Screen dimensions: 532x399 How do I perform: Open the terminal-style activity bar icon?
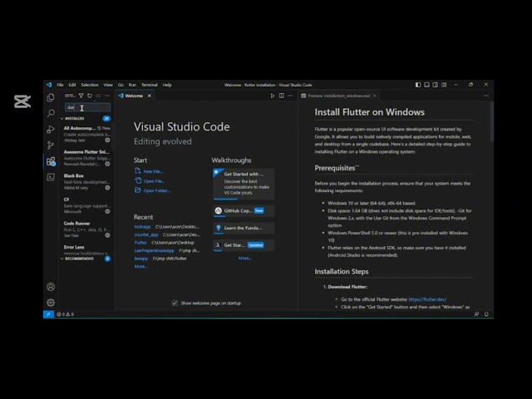[x=51, y=177]
